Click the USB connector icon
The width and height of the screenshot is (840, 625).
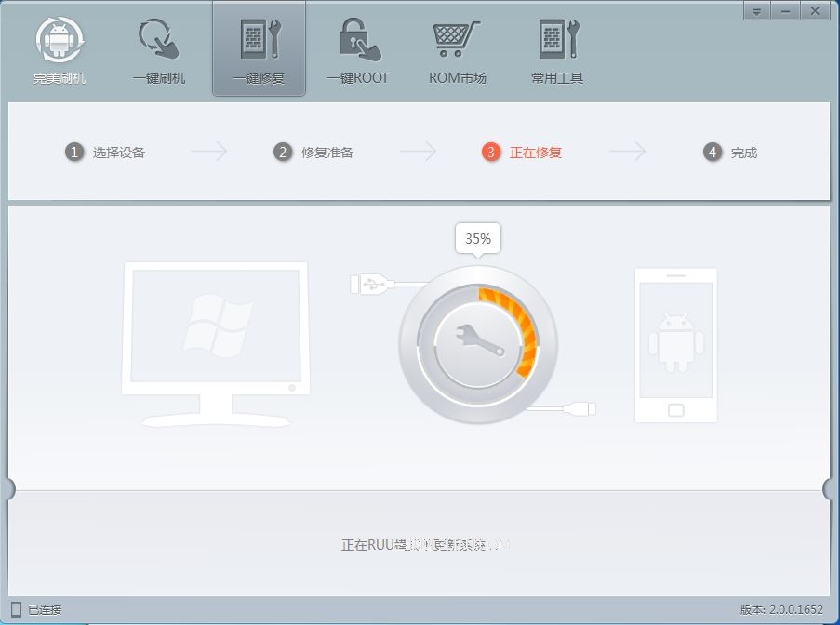(x=369, y=284)
